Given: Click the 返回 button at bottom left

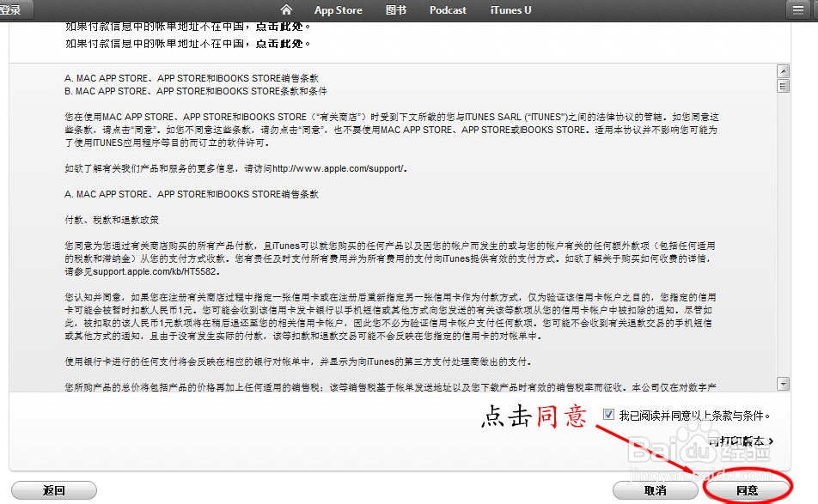Looking at the screenshot, I should click(53, 489).
